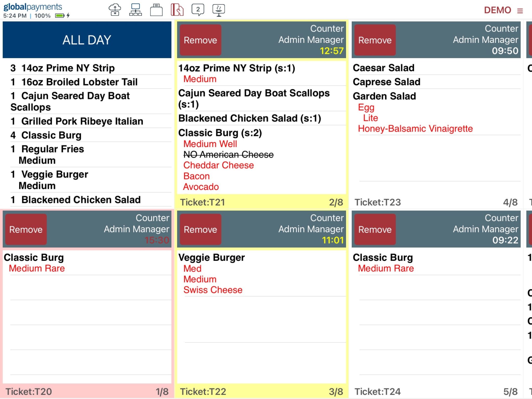Viewport: 532px width, 399px height.
Task: Toggle Remove button on Ticket T24
Action: tap(374, 229)
